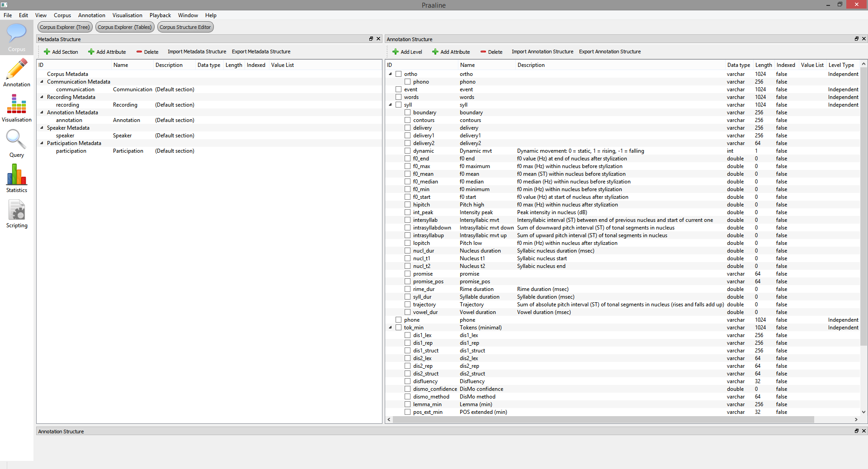Click Add Attribute in Annotation Structure toolbar

pyautogui.click(x=451, y=52)
